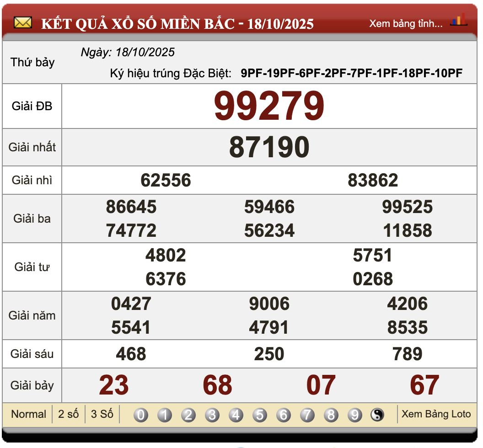Open Xem Bảng Loto
Viewport: 483px width, 448px height.
(x=435, y=414)
